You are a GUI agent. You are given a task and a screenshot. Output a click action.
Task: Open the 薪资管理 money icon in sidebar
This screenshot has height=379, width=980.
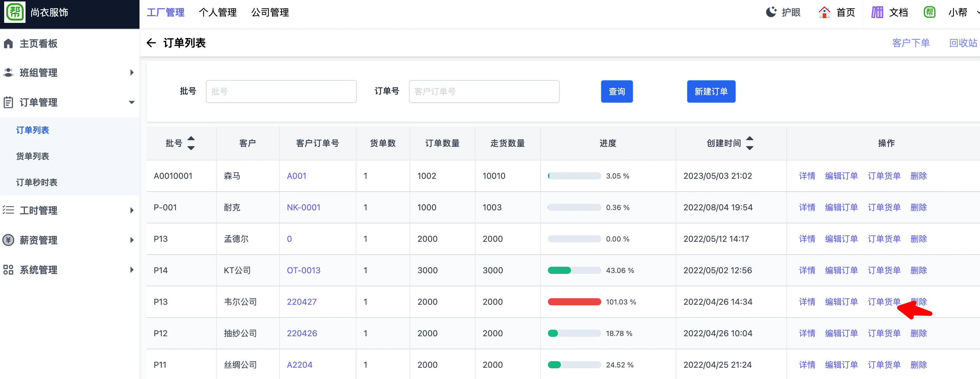(x=8, y=240)
